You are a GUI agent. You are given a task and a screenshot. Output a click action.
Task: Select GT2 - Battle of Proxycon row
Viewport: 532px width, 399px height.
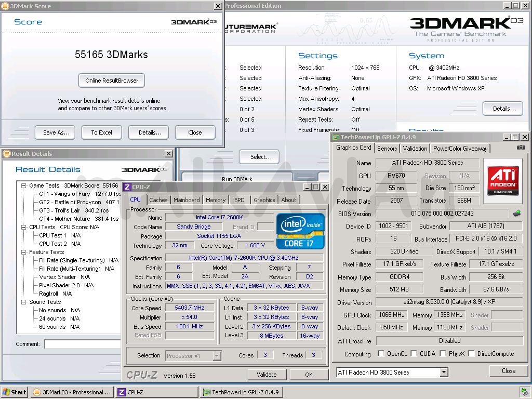coord(79,202)
